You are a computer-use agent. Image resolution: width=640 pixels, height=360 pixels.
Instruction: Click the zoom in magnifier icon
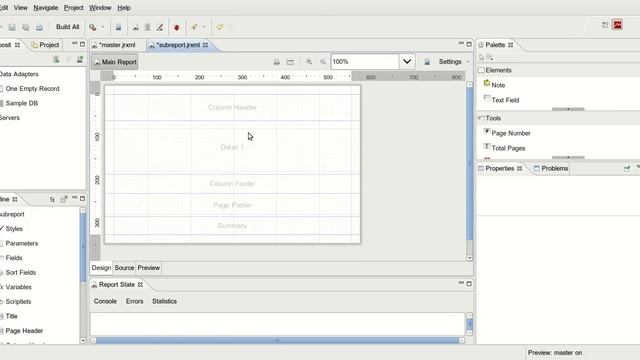click(309, 62)
